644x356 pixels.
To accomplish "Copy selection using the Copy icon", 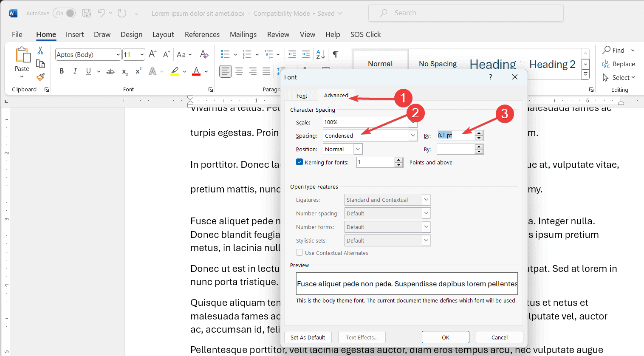I will coord(40,64).
